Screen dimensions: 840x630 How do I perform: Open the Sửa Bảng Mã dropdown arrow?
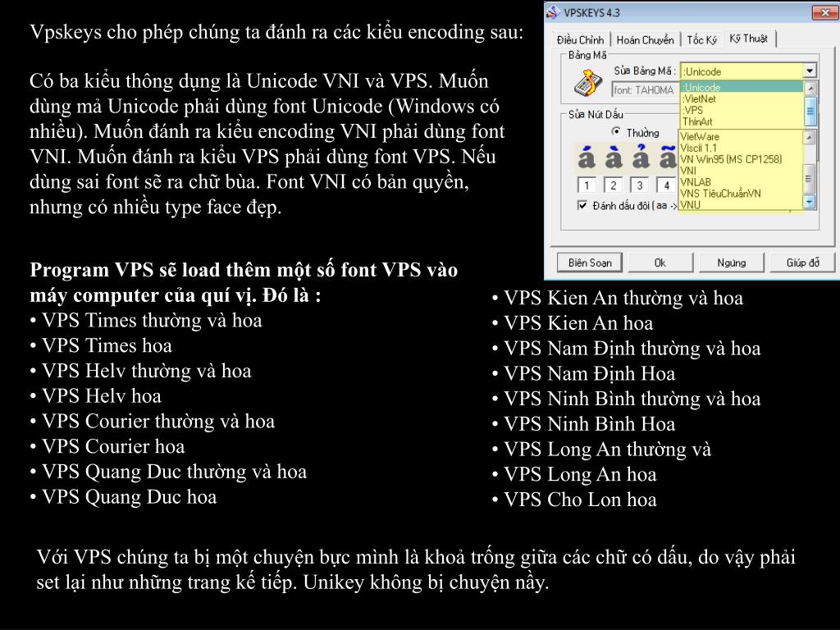coord(810,71)
